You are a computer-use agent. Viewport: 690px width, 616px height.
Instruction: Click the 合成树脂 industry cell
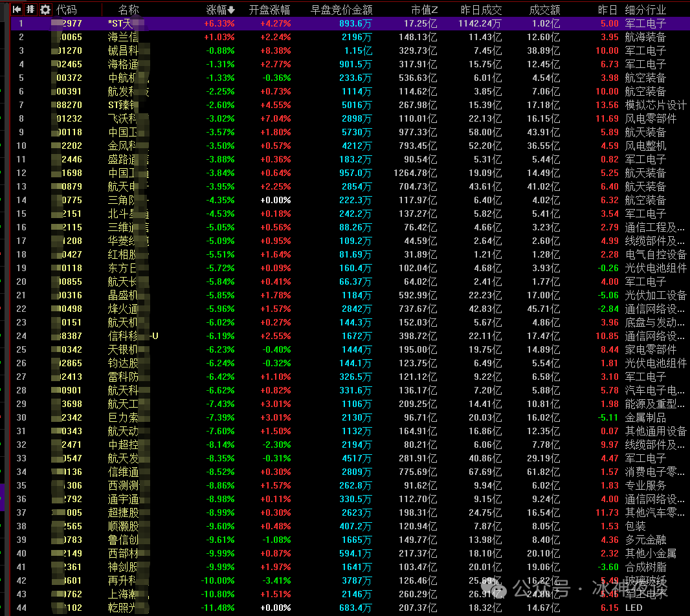[645, 567]
